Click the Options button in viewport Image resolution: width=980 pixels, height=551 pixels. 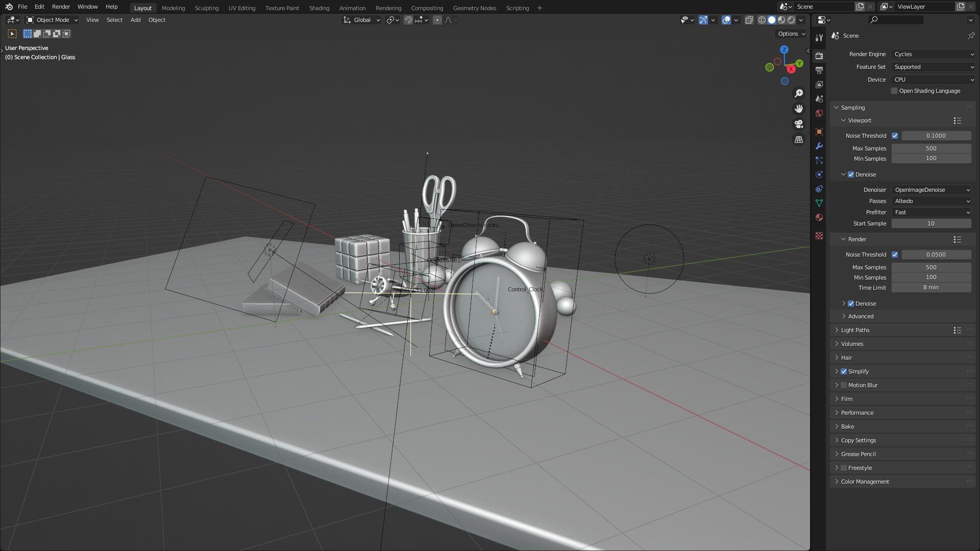point(791,34)
